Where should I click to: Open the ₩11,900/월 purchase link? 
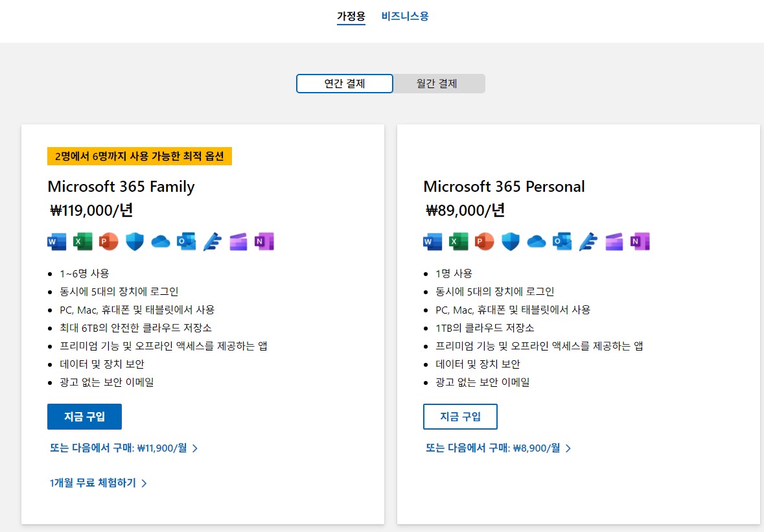click(x=124, y=448)
